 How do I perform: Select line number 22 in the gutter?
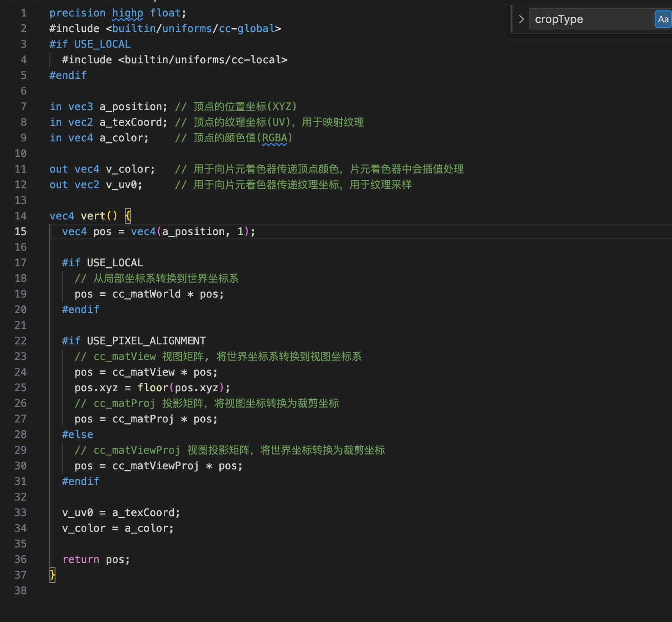[x=20, y=341]
